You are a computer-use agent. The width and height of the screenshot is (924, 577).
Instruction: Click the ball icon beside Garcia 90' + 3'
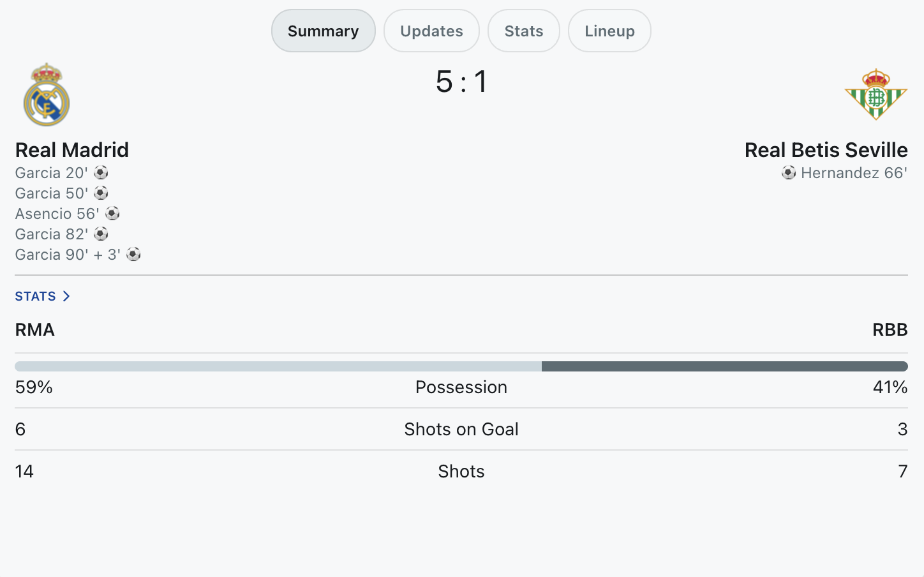click(133, 255)
